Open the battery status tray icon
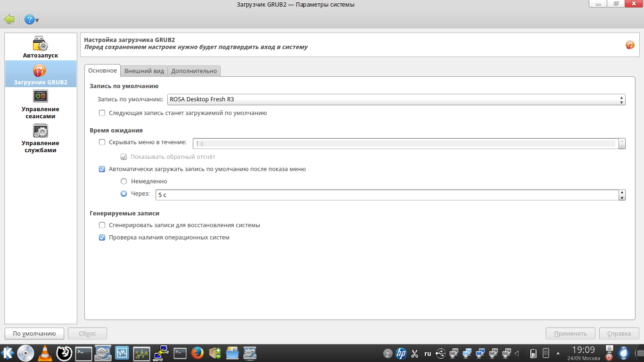Screen dimensions: 644x362 [533, 353]
